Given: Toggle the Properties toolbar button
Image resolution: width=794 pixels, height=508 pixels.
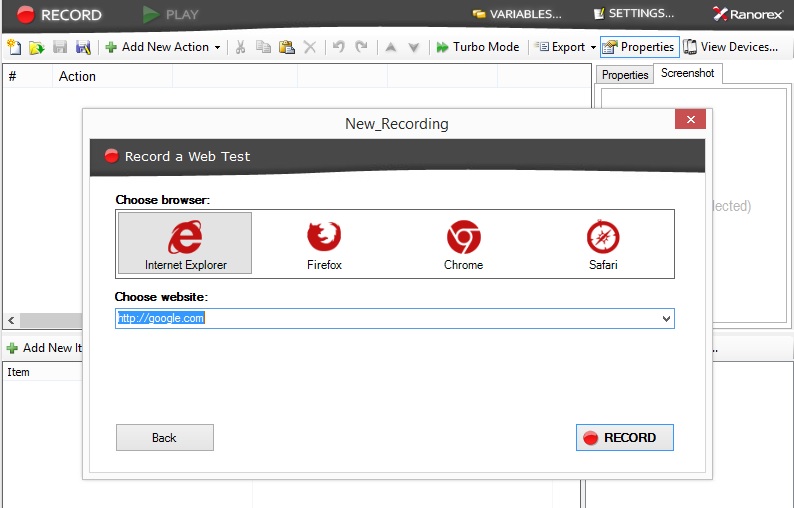Looking at the screenshot, I should click(640, 47).
